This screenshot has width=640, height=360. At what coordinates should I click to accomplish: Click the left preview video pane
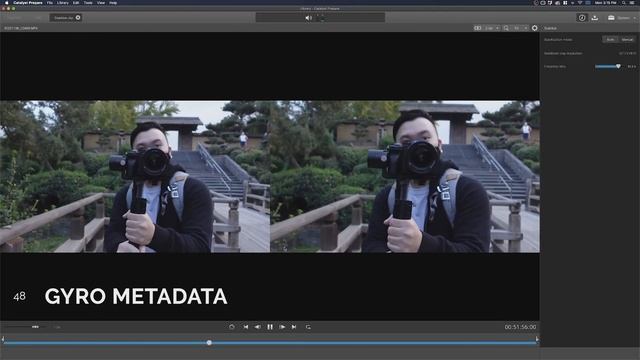135,176
